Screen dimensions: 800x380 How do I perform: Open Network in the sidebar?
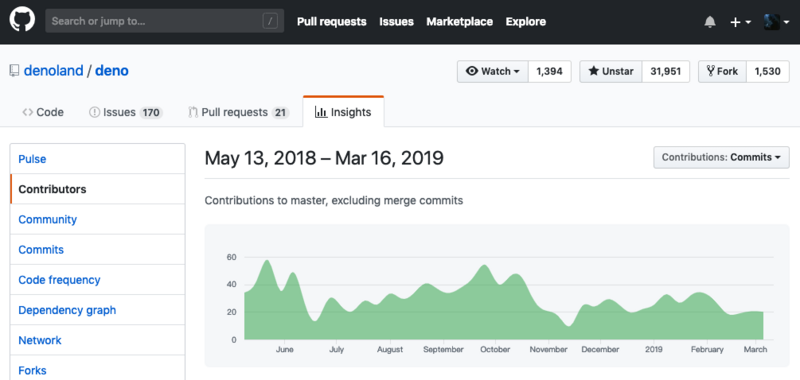pyautogui.click(x=97, y=340)
